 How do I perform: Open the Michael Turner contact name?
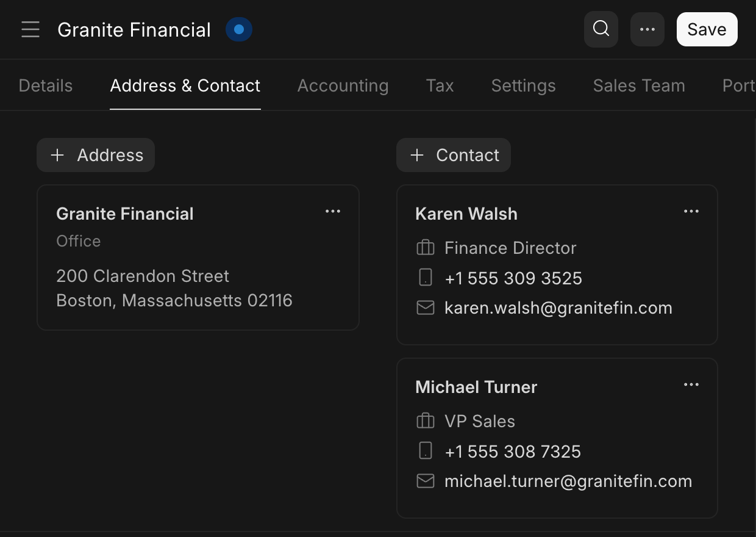pos(476,387)
